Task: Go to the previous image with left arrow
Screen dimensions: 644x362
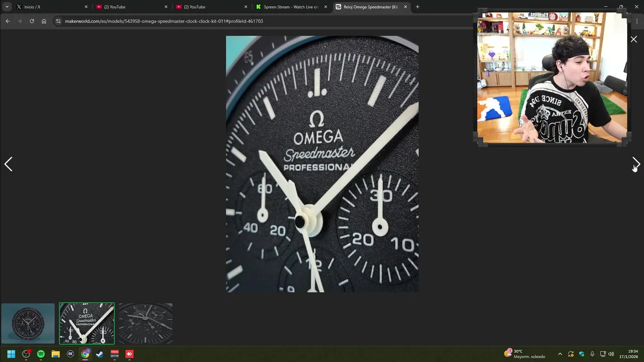Action: [8, 164]
